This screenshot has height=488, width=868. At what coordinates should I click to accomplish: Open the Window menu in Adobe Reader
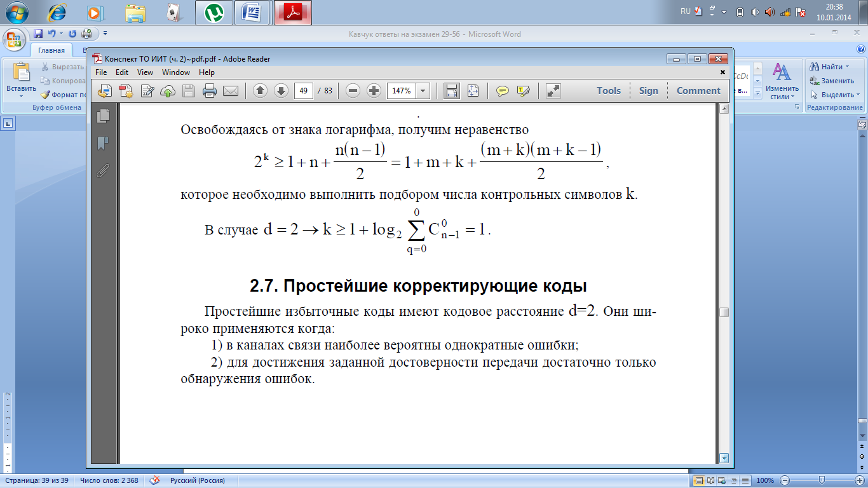[x=176, y=72]
